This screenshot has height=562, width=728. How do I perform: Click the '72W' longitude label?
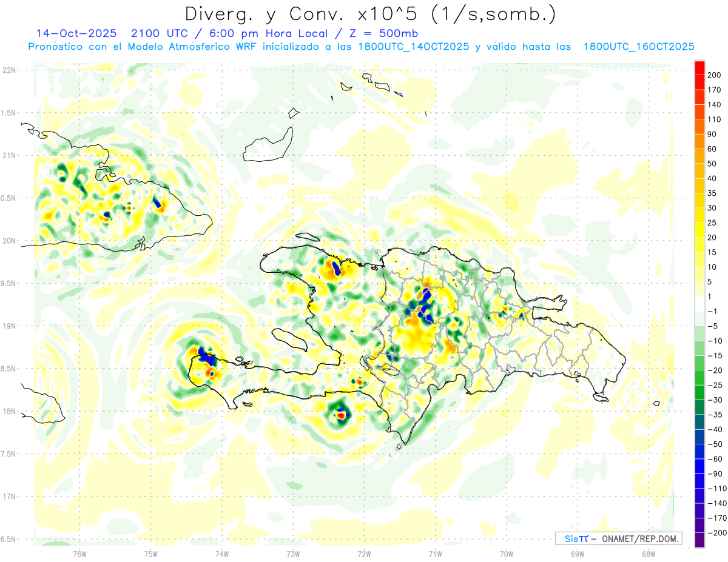coord(364,554)
